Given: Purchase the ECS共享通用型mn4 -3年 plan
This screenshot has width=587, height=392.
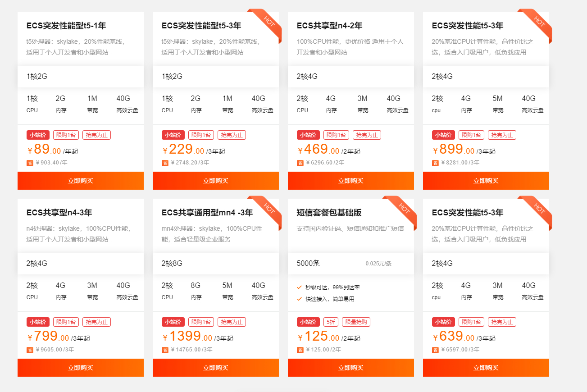Looking at the screenshot, I should click(x=216, y=368).
